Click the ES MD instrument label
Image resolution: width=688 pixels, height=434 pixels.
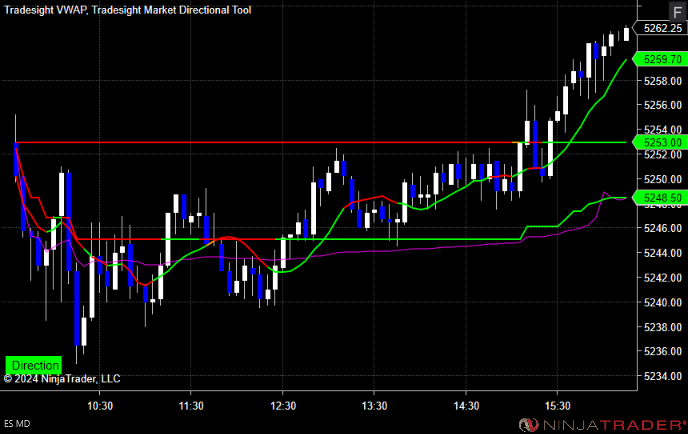[x=17, y=424]
